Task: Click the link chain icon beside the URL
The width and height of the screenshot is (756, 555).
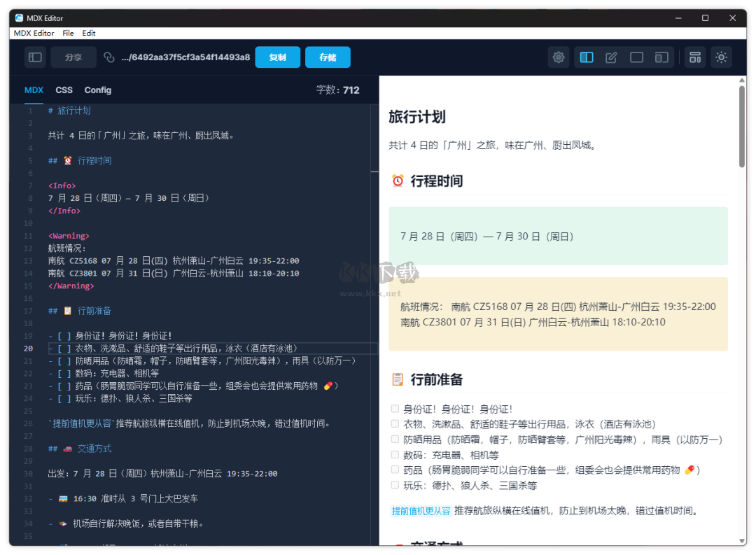Action: pyautogui.click(x=109, y=57)
